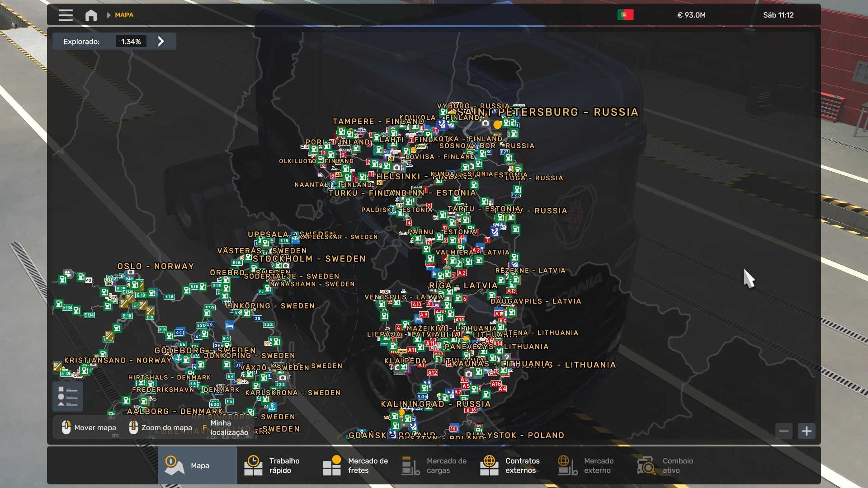Click the Stockholm - Sweden city label
This screenshot has height=488, width=868.
click(309, 259)
